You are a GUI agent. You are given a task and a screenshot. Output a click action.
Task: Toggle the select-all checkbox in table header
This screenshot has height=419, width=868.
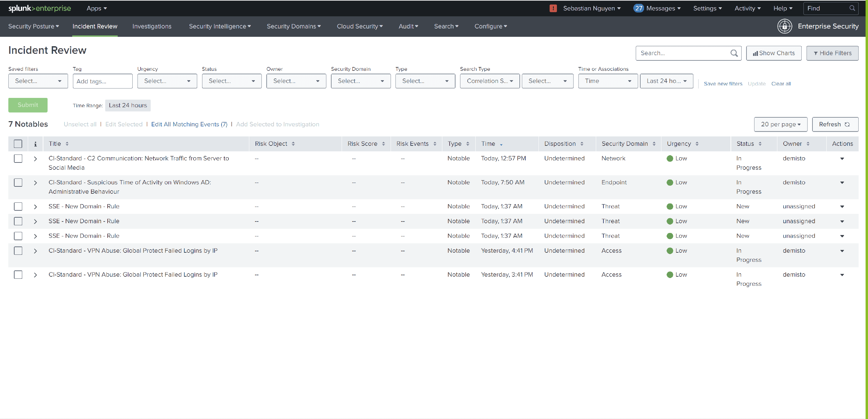coord(18,144)
